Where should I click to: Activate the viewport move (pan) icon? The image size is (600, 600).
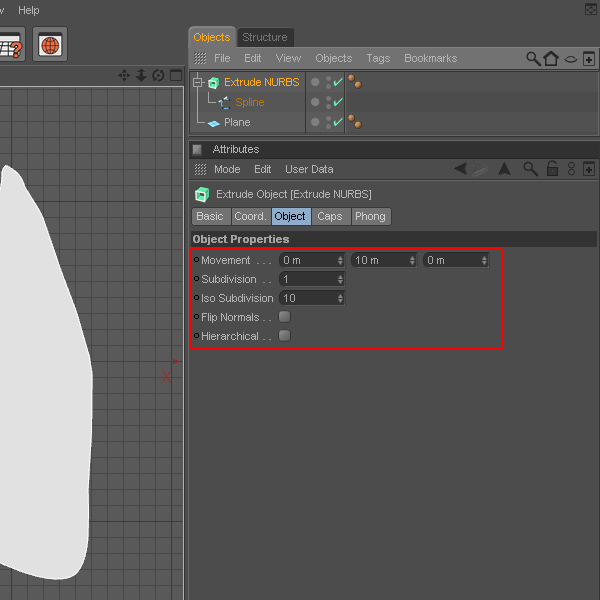pyautogui.click(x=124, y=75)
